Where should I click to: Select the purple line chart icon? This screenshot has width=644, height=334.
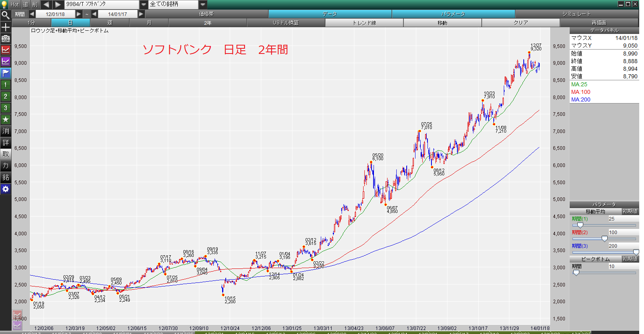[6, 62]
